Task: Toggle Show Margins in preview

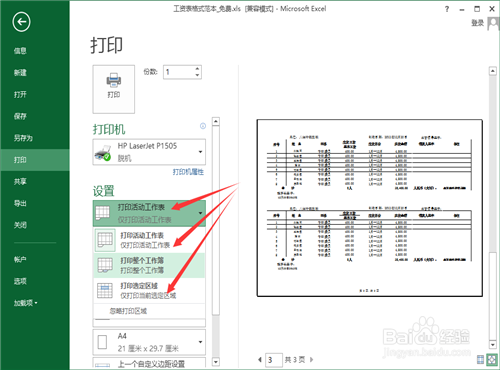Action: coord(480,359)
